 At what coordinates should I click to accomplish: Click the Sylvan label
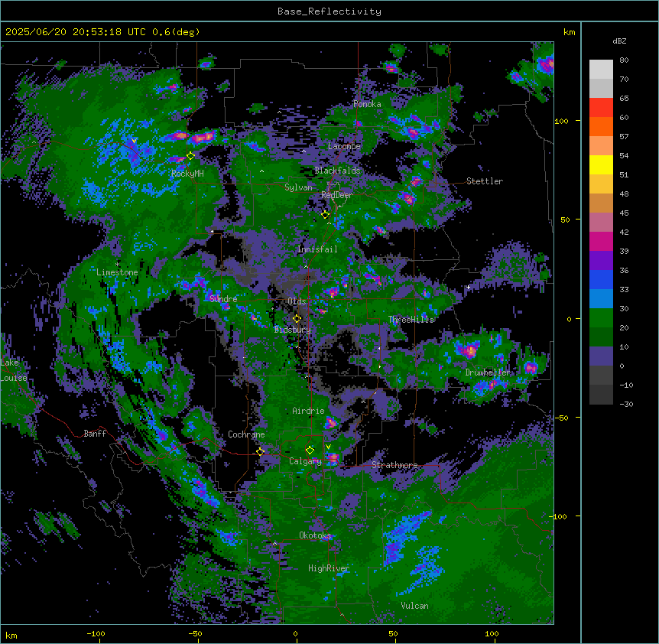click(298, 187)
